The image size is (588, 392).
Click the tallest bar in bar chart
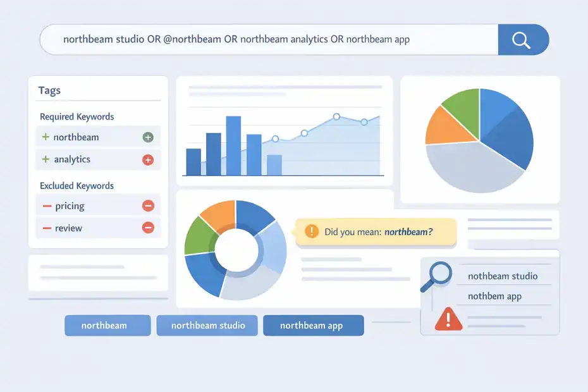coord(233,145)
